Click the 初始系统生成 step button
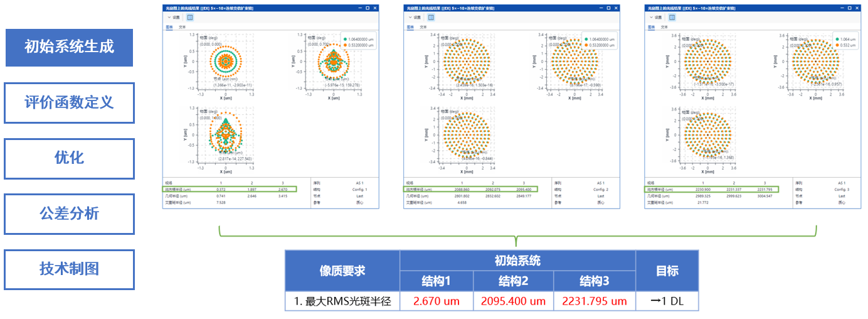This screenshot has width=868, height=319. [69, 48]
